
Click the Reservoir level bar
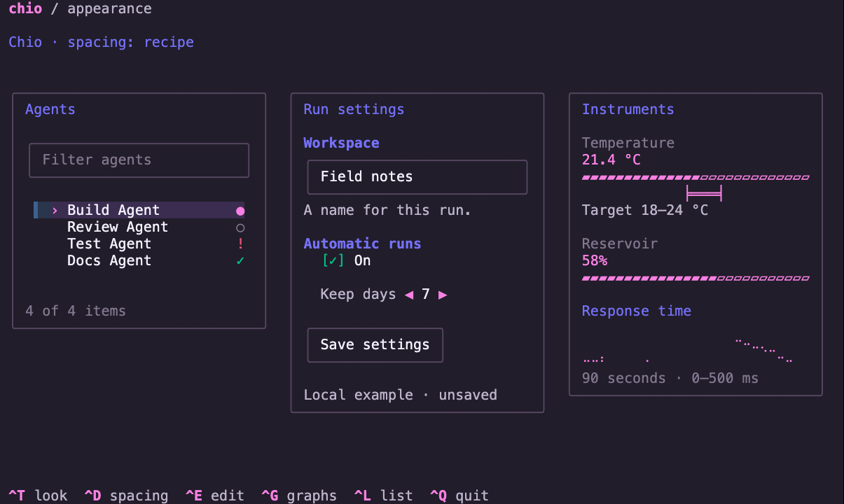[696, 279]
